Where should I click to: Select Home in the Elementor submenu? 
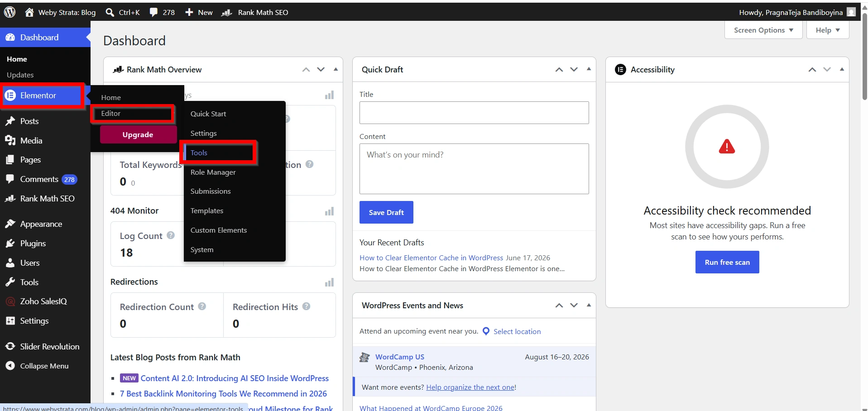click(x=111, y=97)
